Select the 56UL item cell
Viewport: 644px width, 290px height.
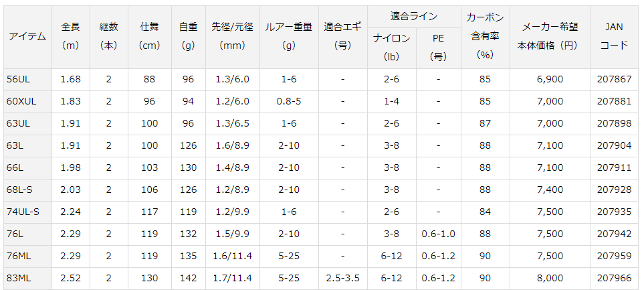point(27,80)
